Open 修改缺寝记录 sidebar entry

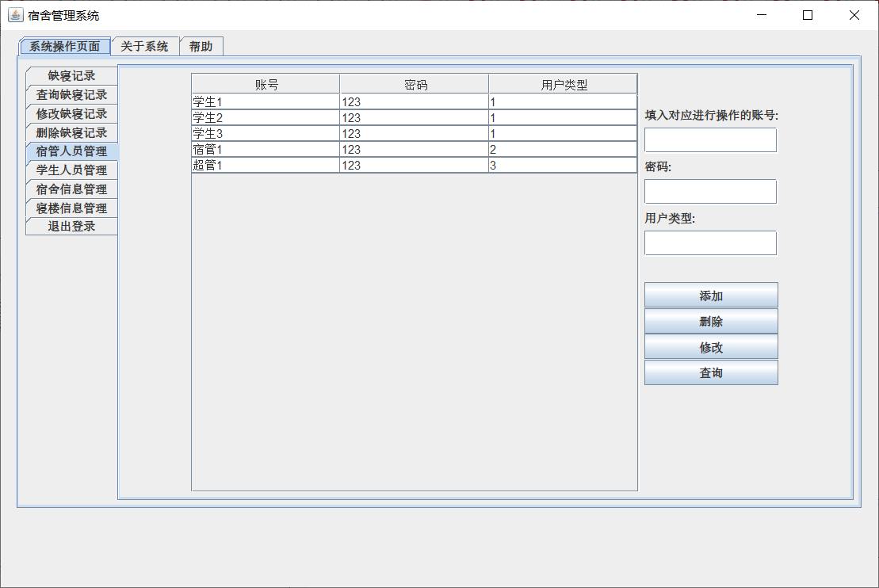(71, 113)
